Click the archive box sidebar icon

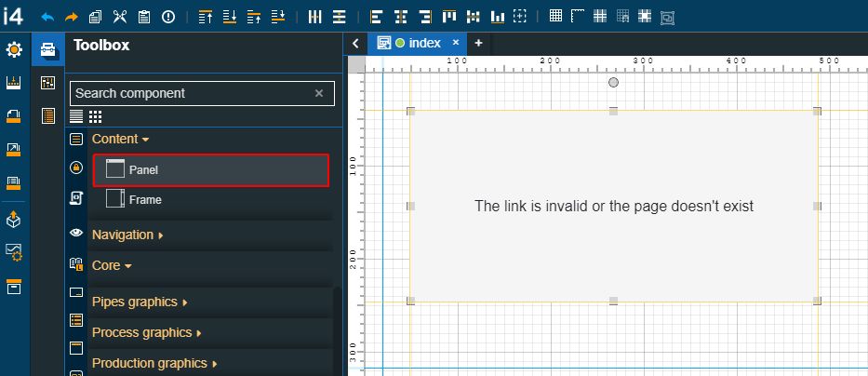(x=14, y=287)
